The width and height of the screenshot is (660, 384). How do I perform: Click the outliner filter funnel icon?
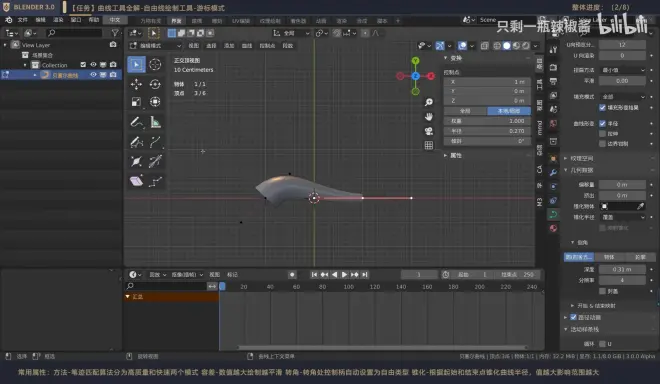coord(114,33)
